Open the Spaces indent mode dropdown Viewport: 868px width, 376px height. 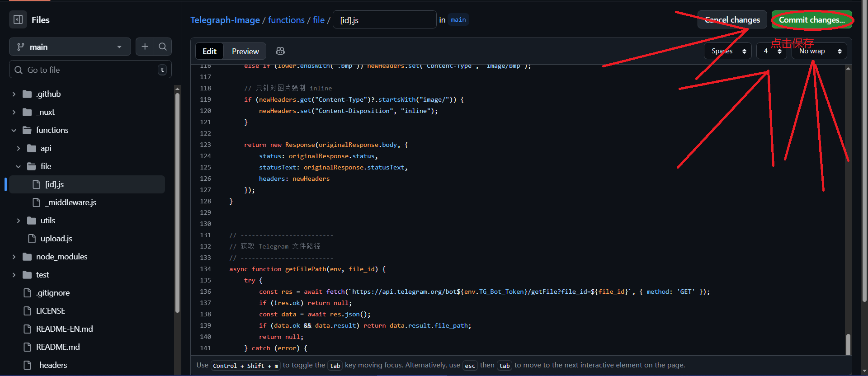pos(727,51)
